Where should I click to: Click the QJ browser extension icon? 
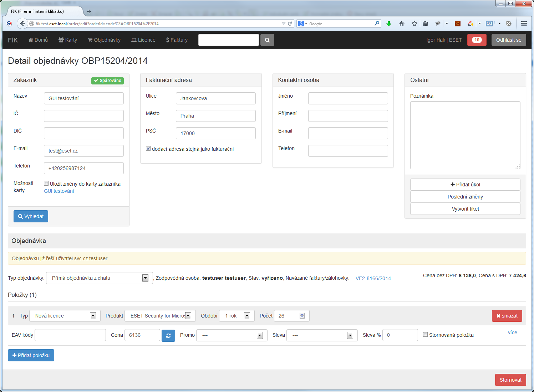point(490,24)
